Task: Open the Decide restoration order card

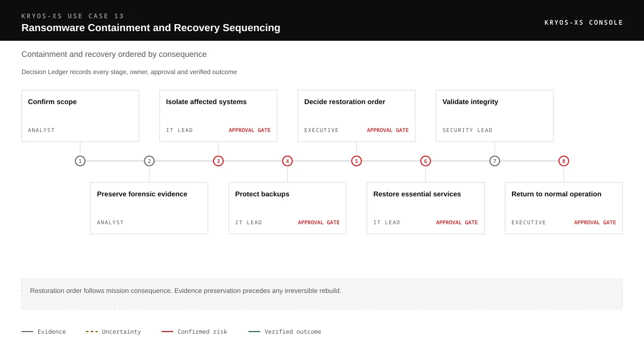Action: [356, 116]
